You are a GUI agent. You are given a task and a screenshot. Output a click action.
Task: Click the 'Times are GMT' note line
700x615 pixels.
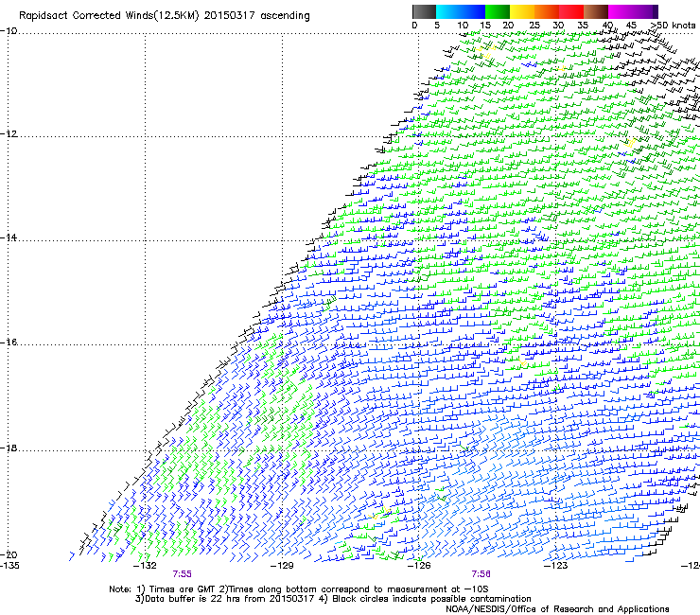coord(299,589)
